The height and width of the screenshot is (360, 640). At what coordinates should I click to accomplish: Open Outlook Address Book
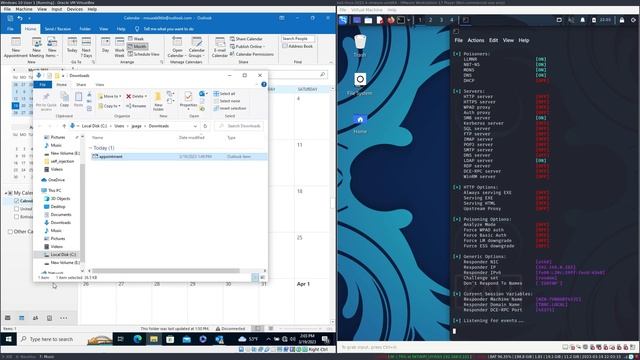[298, 47]
